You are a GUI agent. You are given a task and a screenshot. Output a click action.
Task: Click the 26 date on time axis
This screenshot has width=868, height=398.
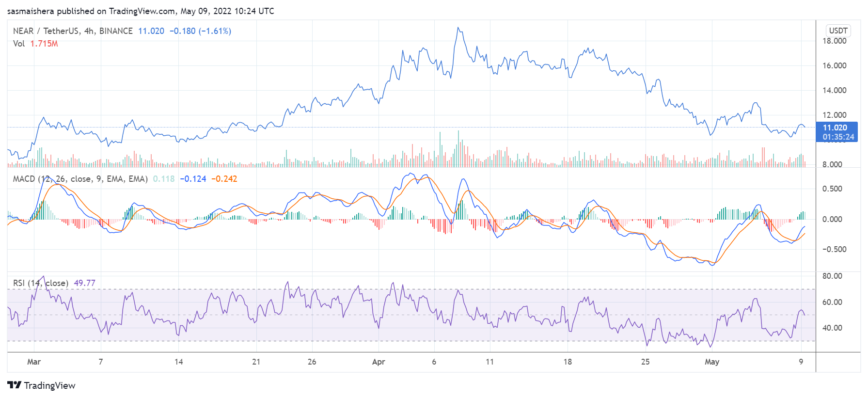pyautogui.click(x=312, y=362)
